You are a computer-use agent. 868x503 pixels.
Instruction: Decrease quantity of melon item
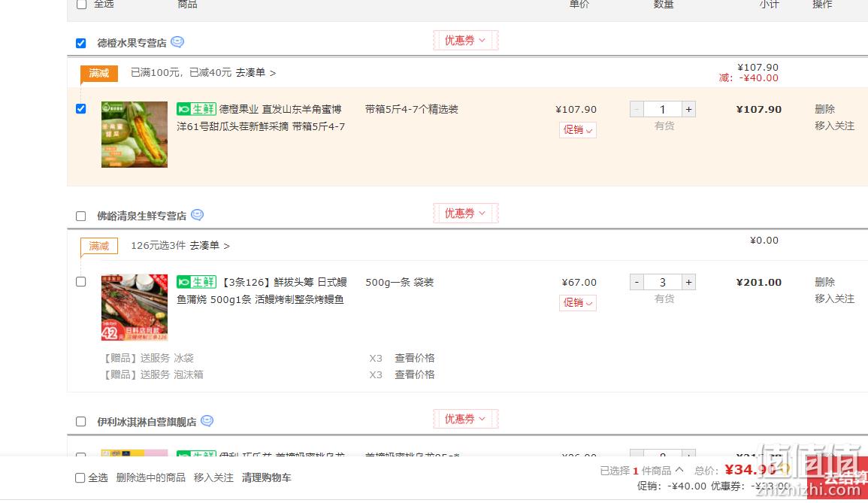click(x=637, y=109)
